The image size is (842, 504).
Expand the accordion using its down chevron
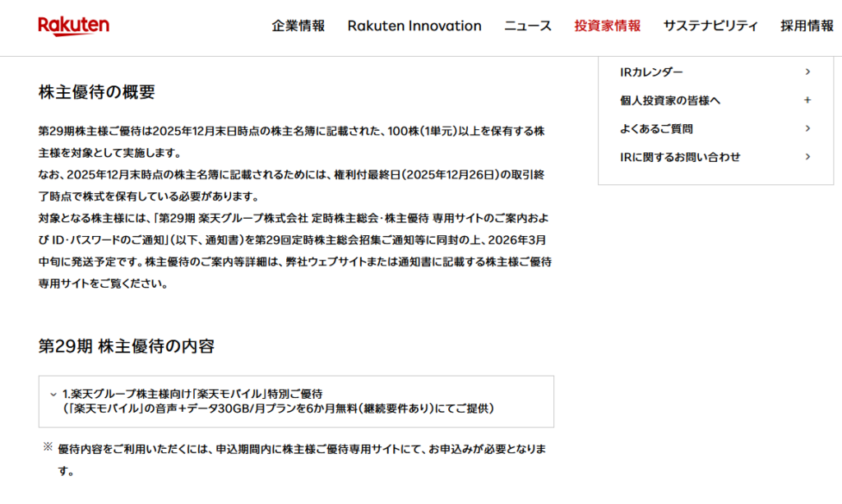point(53,395)
